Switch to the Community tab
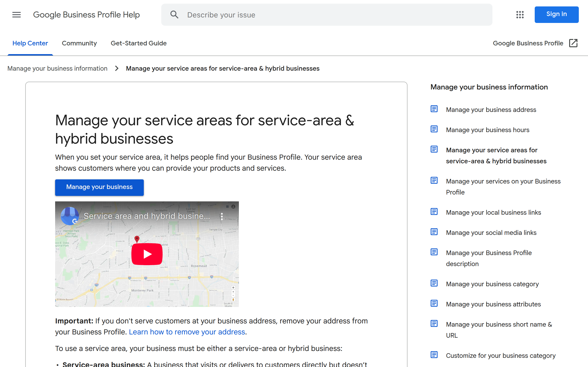This screenshot has height=367, width=588. pyautogui.click(x=79, y=43)
